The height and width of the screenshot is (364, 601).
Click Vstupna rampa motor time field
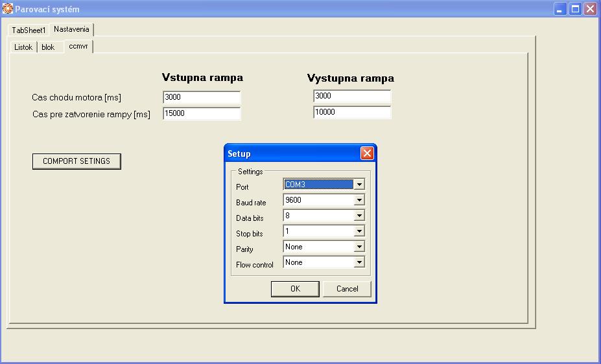[202, 97]
